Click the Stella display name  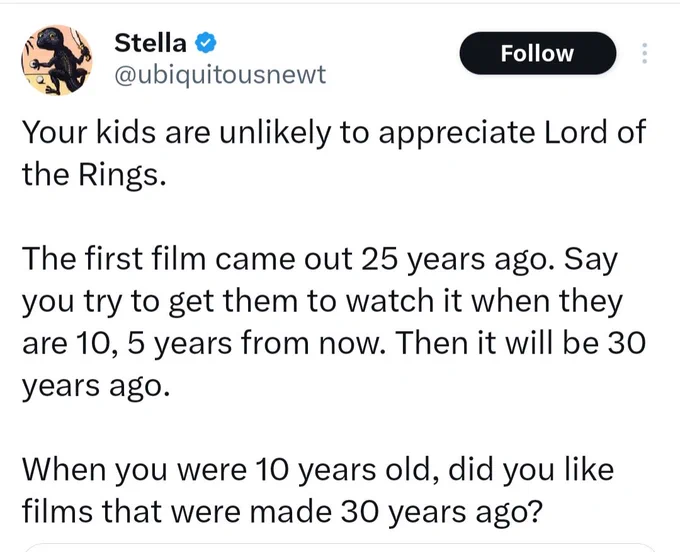[x=150, y=42]
